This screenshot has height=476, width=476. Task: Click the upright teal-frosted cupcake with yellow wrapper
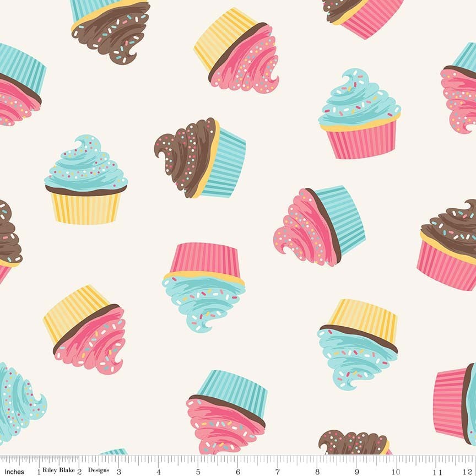click(x=86, y=180)
